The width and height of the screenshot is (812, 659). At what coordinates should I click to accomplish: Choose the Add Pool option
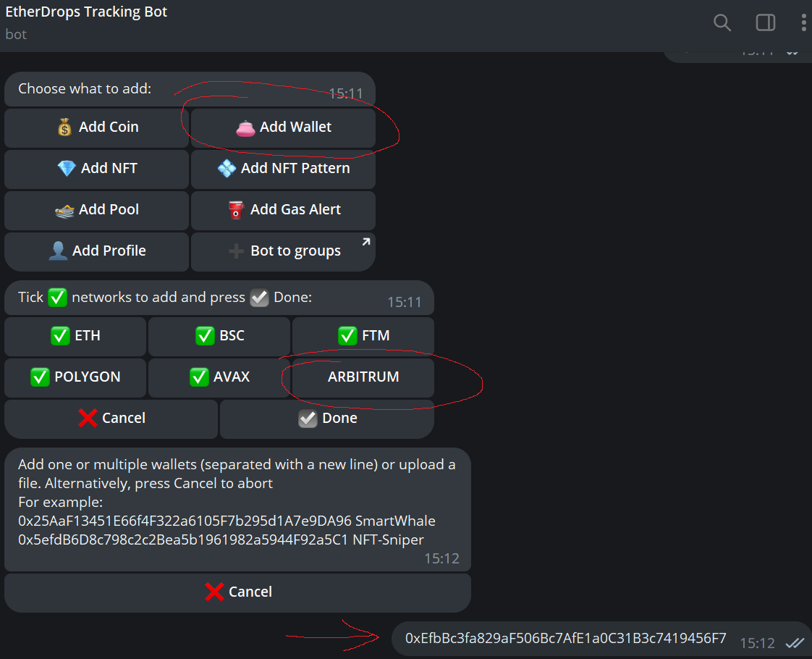pos(97,210)
